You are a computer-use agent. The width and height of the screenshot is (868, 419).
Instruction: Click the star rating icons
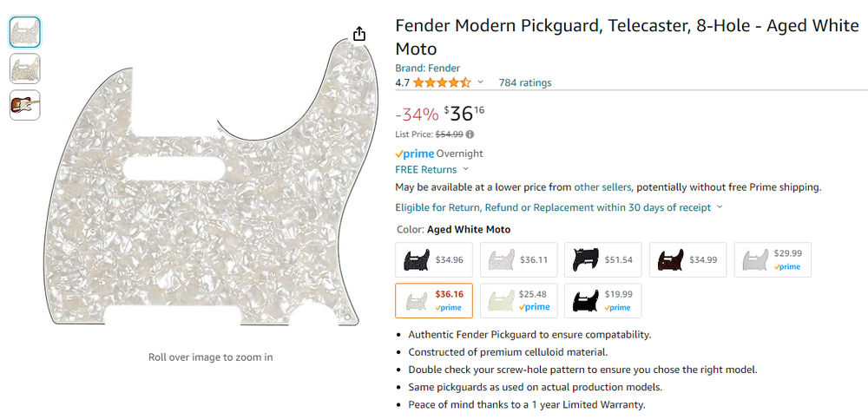tap(442, 83)
